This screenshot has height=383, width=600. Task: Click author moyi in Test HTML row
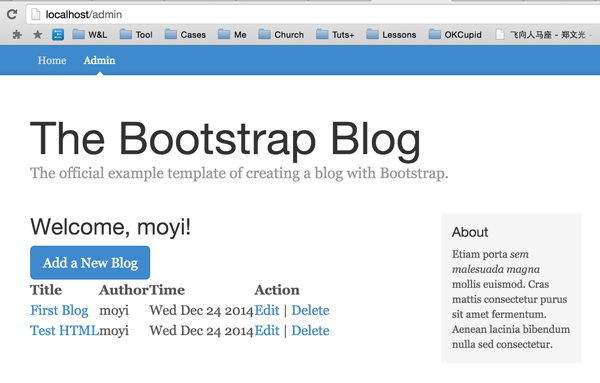click(114, 331)
